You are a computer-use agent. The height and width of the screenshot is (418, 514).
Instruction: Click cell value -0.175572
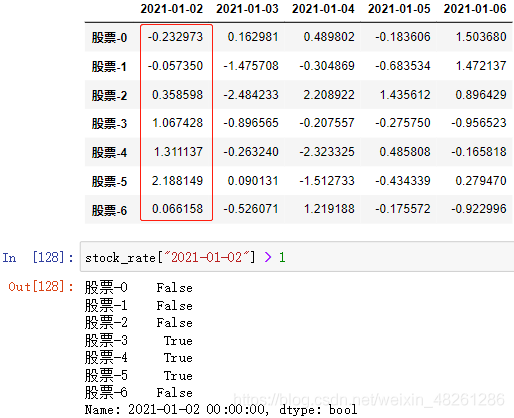pos(403,209)
